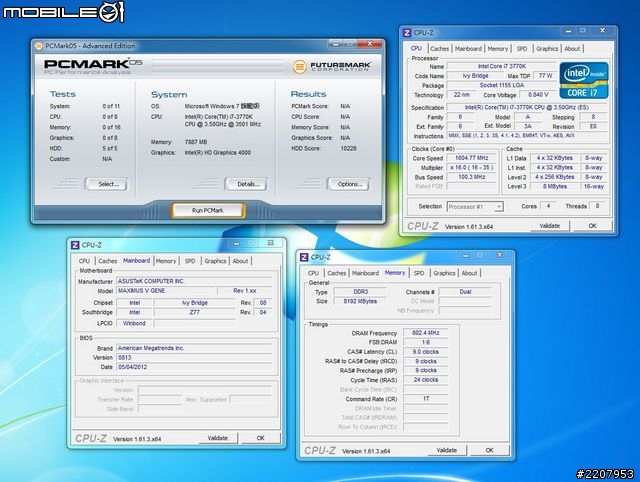Click the CPU-Z app icon in Mainboard window title
Image resolution: width=640 pixels, height=482 pixels.
75,245
